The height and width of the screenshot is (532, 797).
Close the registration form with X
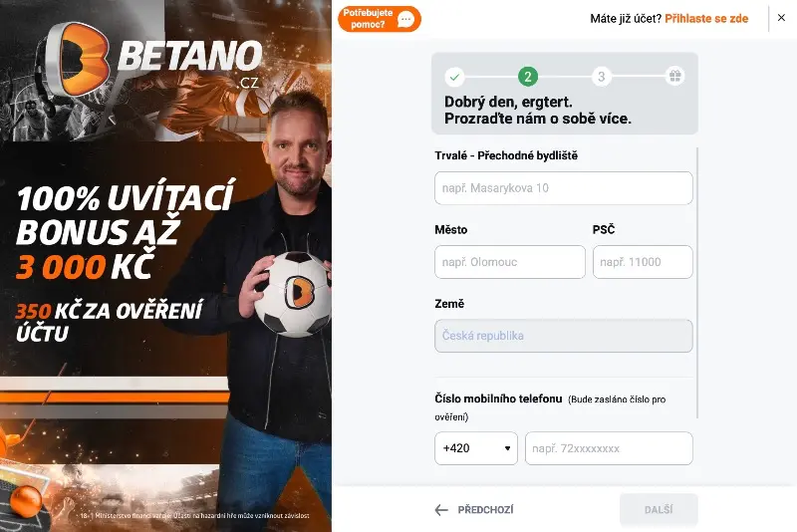(781, 17)
